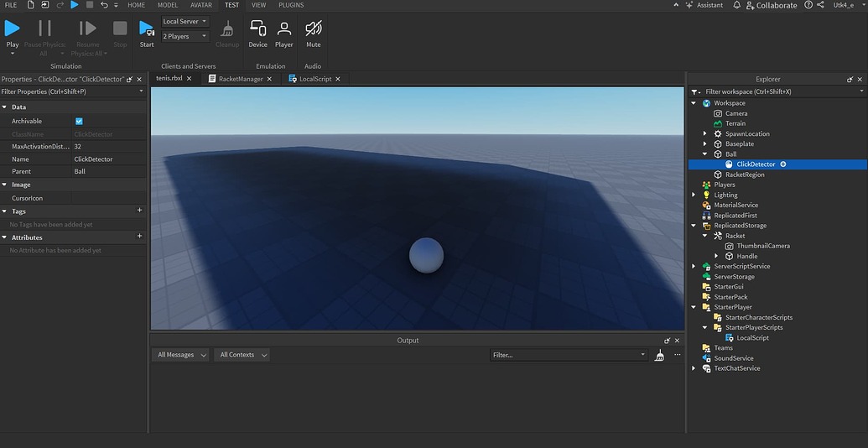
Task: Collapse the ReplicatedStorage node
Action: coord(694,226)
